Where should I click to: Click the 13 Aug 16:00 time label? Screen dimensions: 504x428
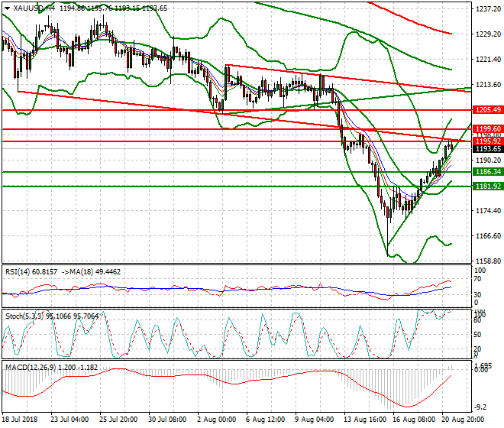click(365, 420)
